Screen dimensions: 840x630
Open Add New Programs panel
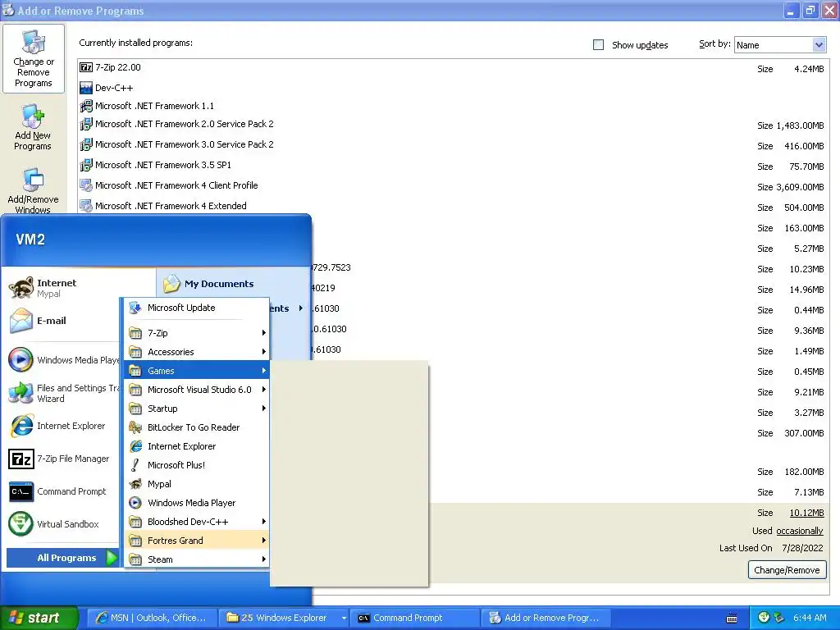[33, 127]
